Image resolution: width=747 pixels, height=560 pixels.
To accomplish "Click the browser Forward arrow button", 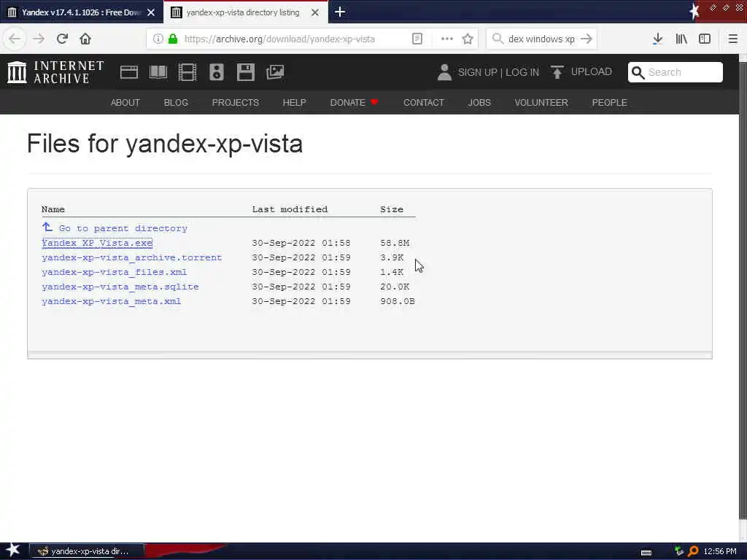I will [39, 39].
